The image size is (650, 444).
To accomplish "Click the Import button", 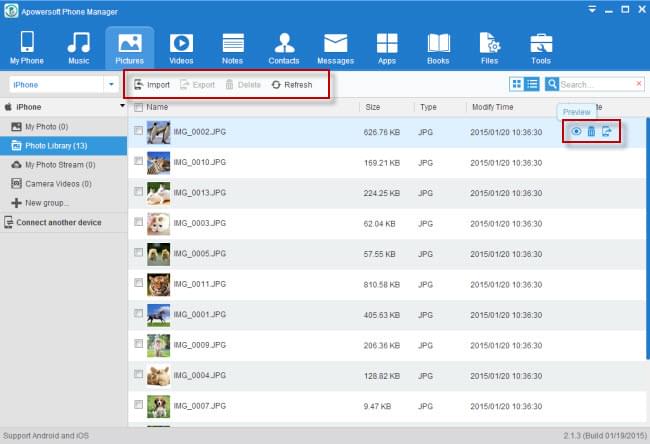I will [152, 85].
